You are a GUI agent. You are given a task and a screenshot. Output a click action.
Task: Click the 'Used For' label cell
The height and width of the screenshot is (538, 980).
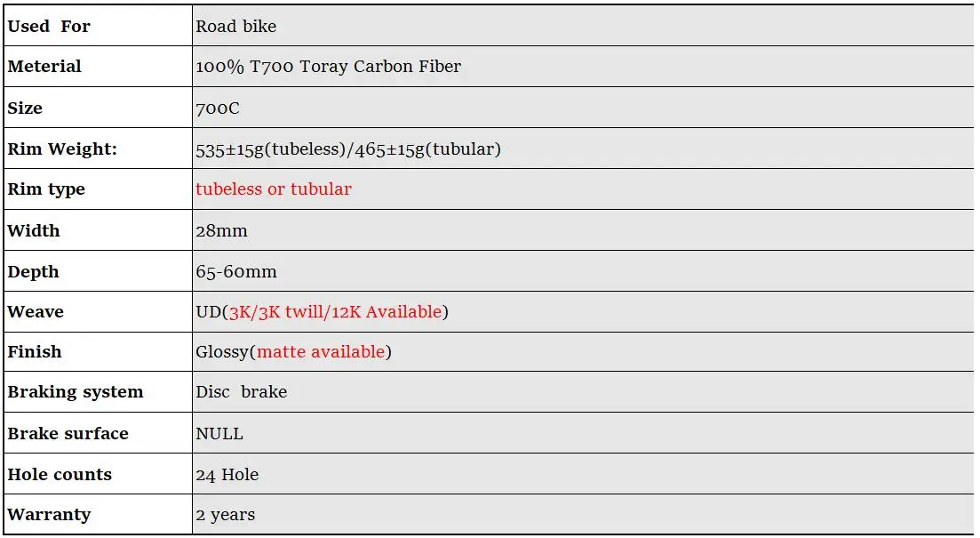coord(98,26)
